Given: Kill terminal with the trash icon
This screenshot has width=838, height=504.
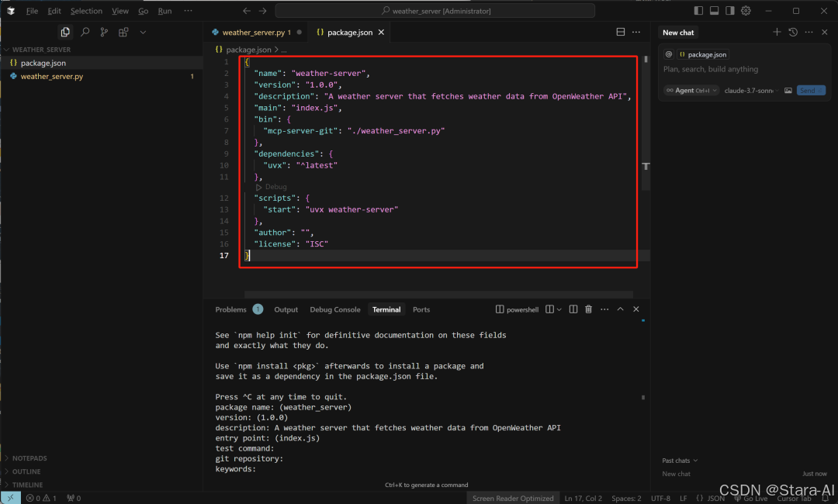Looking at the screenshot, I should click(x=588, y=309).
